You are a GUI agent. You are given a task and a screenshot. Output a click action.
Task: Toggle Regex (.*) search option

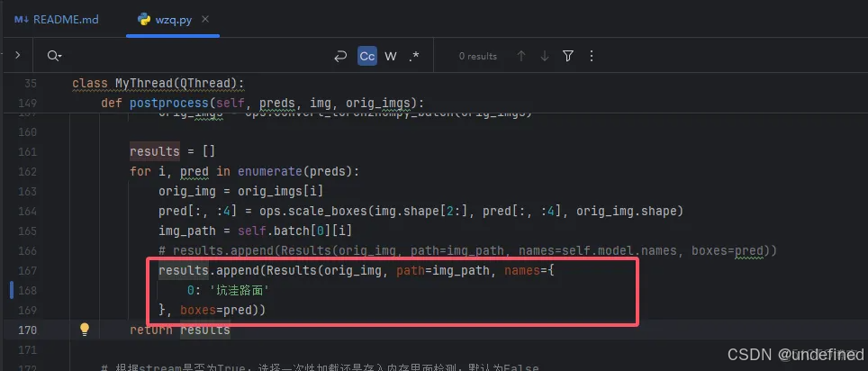click(414, 56)
